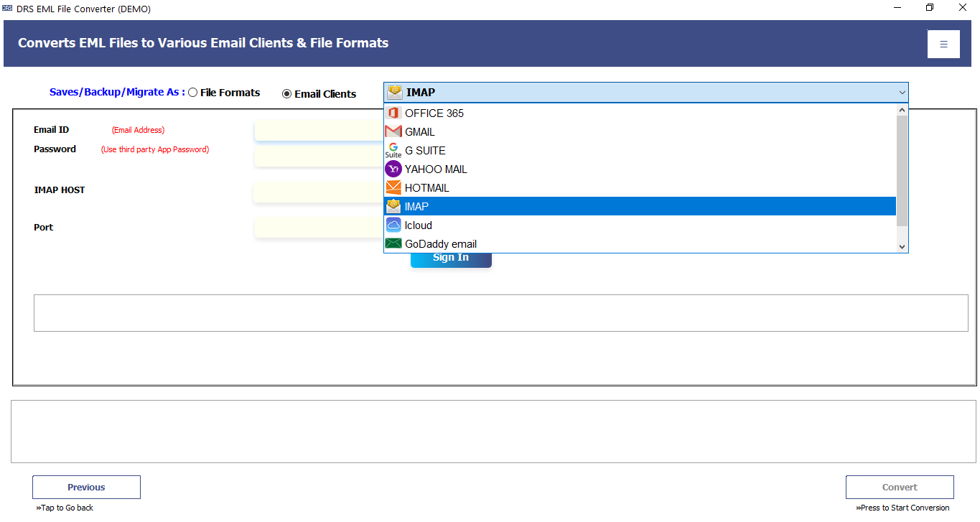Select the File Formats radio button
Viewport: 980px width, 522px height.
[x=192, y=93]
